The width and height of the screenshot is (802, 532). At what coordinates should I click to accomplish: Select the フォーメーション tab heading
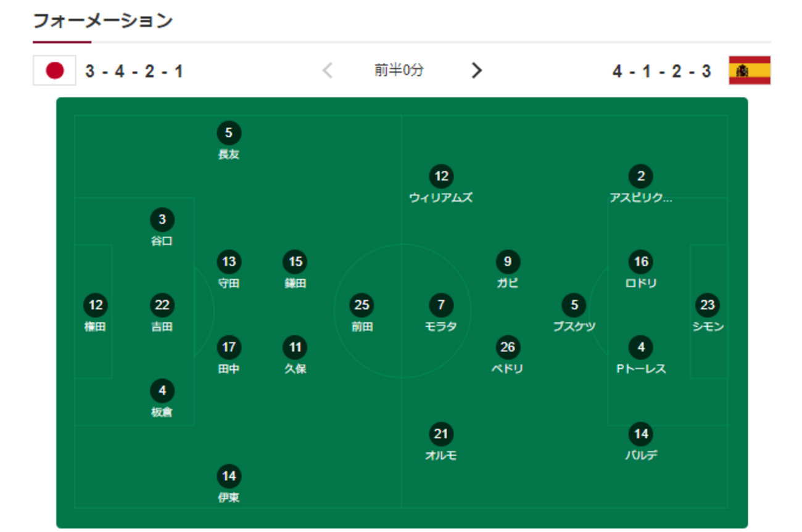102,21
